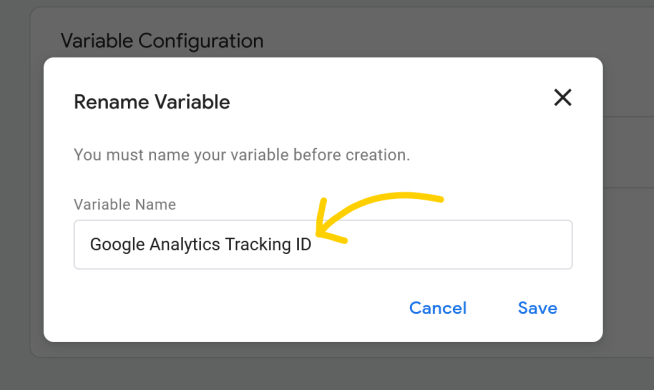Screen dimensions: 654x390
Task: Click the yellow arrow annotation
Action: click(x=375, y=215)
